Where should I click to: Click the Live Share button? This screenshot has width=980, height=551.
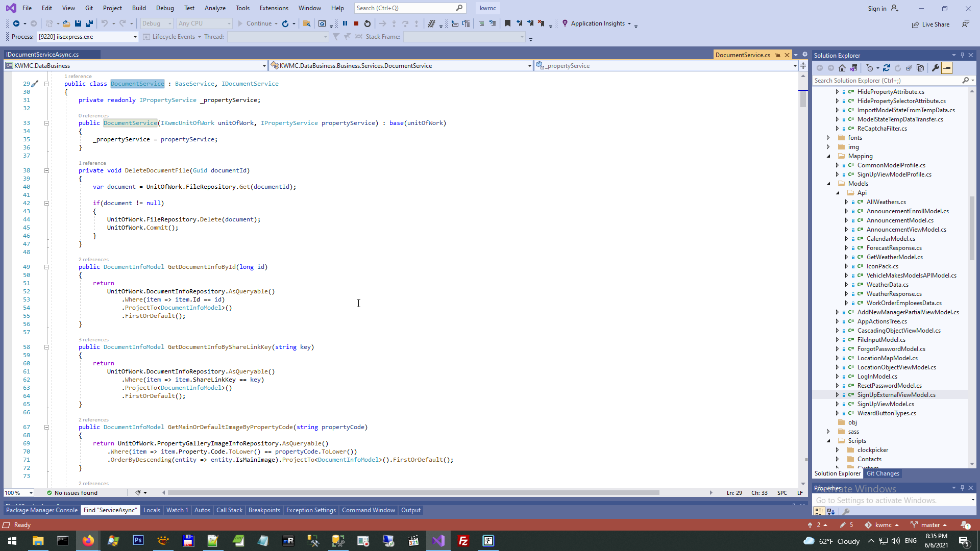point(930,24)
